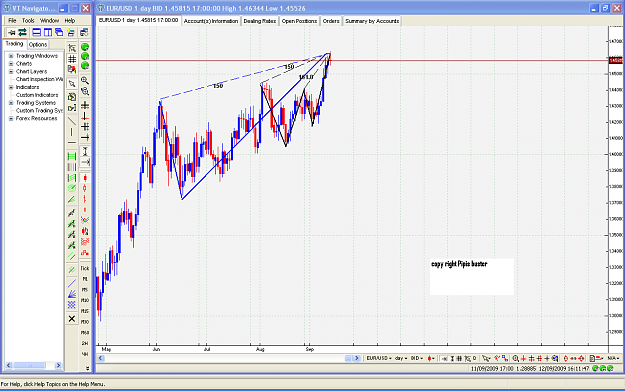Tile windows horizontally icon
Viewport: 625px width, 391px height.
point(37,32)
